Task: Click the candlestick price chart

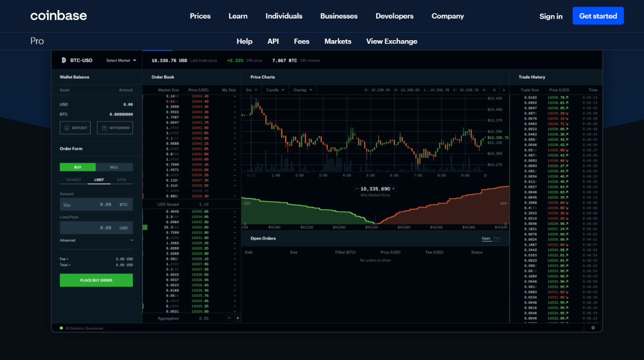Action: (x=364, y=136)
